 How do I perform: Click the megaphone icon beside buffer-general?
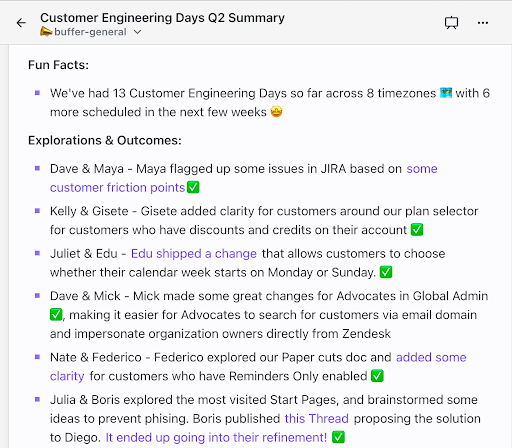pyautogui.click(x=46, y=32)
